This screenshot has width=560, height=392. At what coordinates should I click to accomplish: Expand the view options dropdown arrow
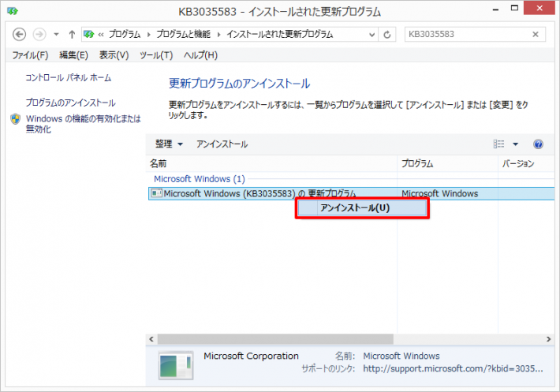click(x=515, y=144)
